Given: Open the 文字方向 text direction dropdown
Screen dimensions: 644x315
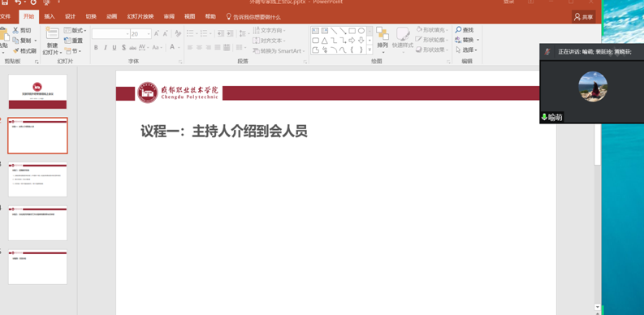Looking at the screenshot, I should 270,30.
